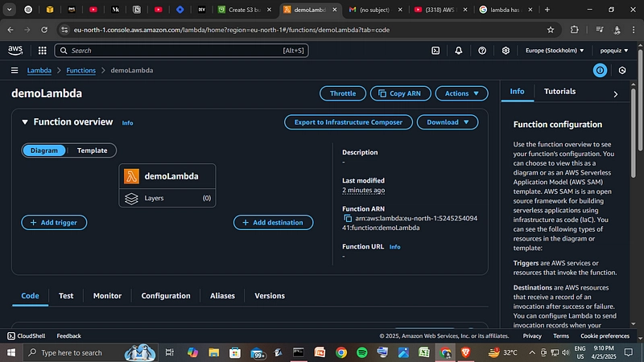The height and width of the screenshot is (362, 644).
Task: Open the Download dropdown
Action: click(x=448, y=122)
